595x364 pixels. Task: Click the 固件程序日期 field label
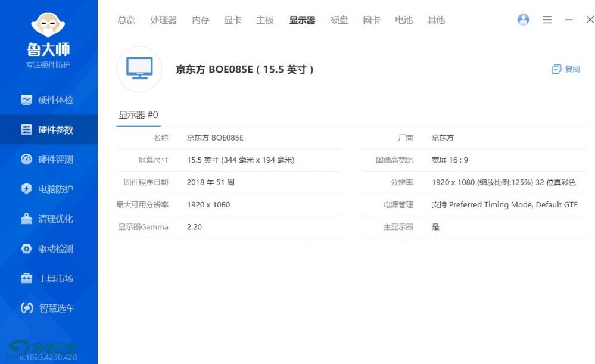146,182
